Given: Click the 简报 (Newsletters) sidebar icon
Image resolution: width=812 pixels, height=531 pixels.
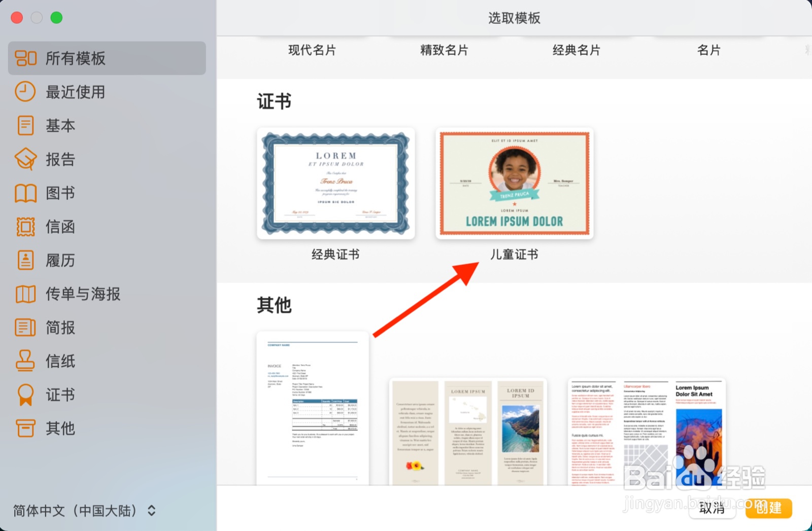Looking at the screenshot, I should coord(25,328).
